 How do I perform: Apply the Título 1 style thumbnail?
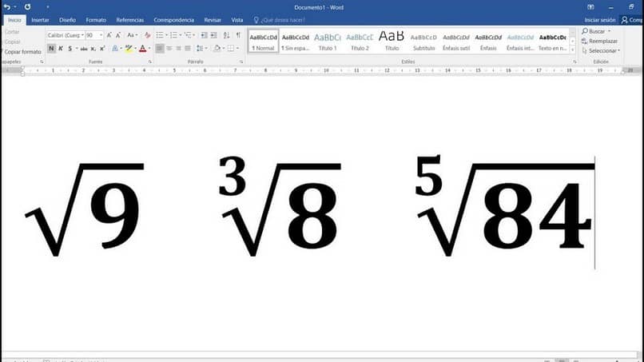pyautogui.click(x=328, y=41)
